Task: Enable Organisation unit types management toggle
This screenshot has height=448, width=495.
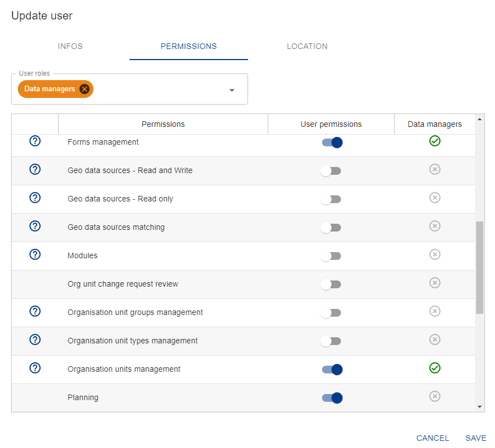Action: pyautogui.click(x=331, y=341)
